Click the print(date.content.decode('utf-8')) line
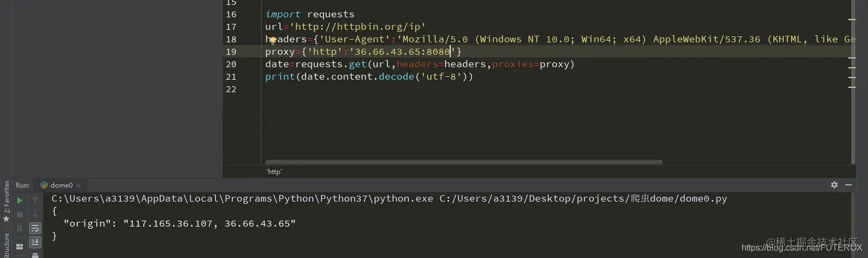This screenshot has width=868, height=258. coord(369,77)
